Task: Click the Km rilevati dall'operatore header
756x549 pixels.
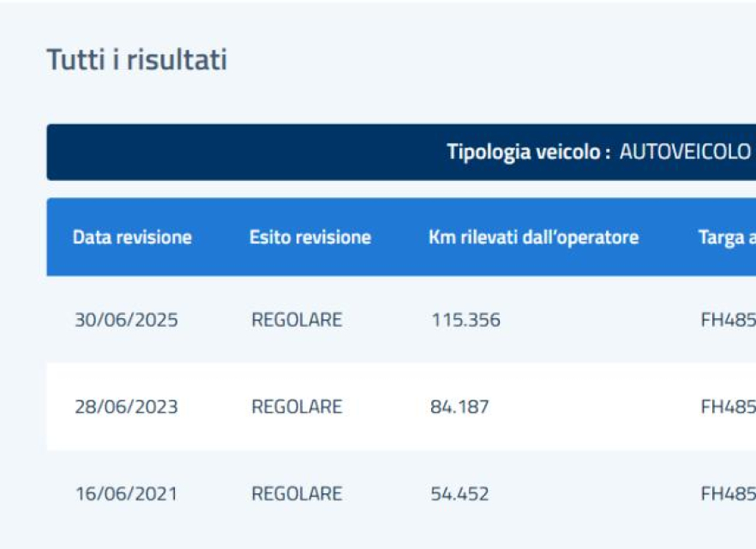Action: tap(534, 238)
